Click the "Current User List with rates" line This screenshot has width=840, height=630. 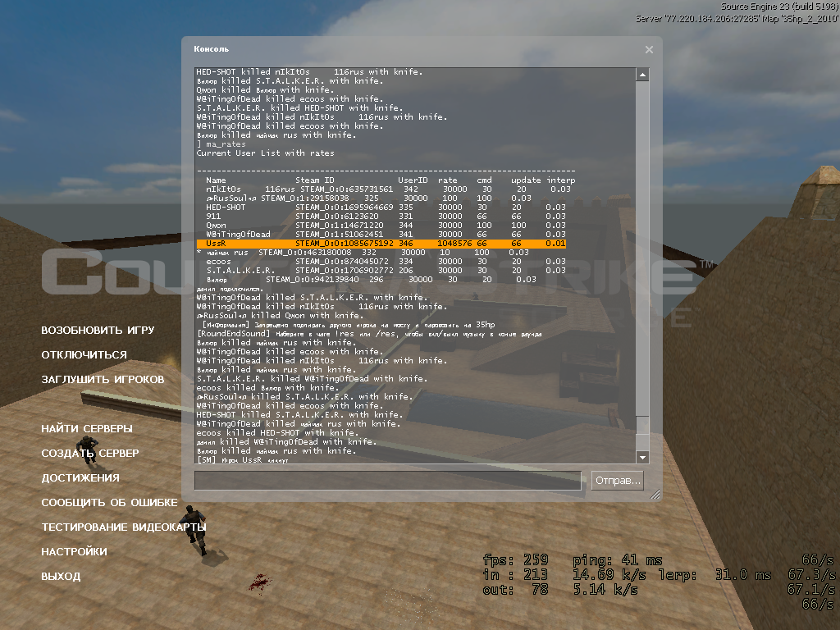pos(265,153)
